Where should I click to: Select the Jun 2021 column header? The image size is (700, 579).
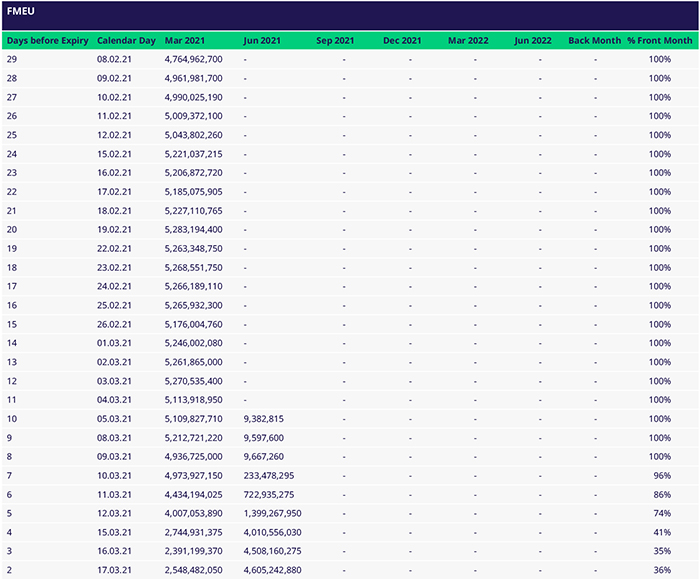[261, 41]
